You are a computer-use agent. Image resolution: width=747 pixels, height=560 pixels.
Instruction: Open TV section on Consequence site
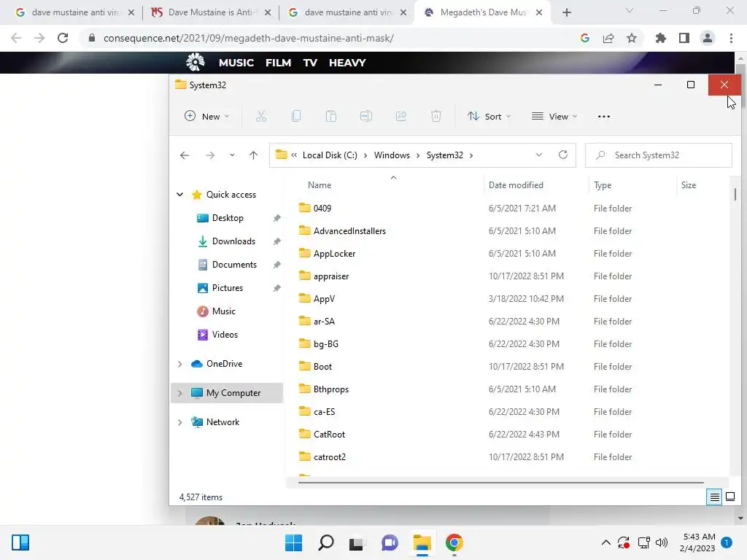(310, 63)
